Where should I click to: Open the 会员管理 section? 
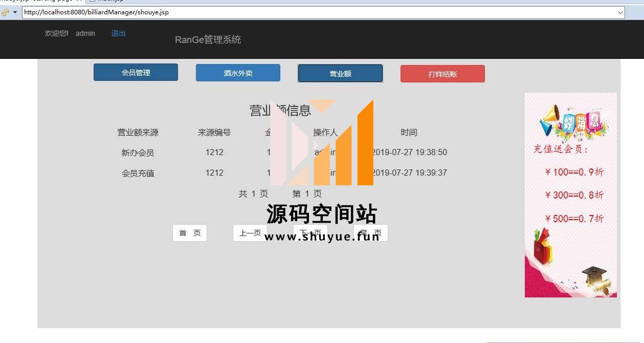[x=136, y=72]
